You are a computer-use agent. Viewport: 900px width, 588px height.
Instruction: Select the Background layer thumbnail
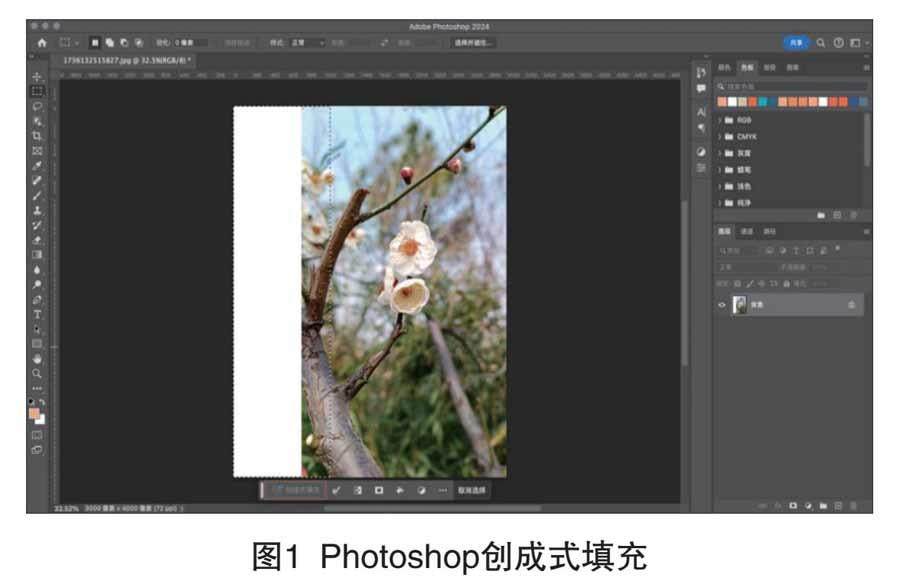[739, 305]
